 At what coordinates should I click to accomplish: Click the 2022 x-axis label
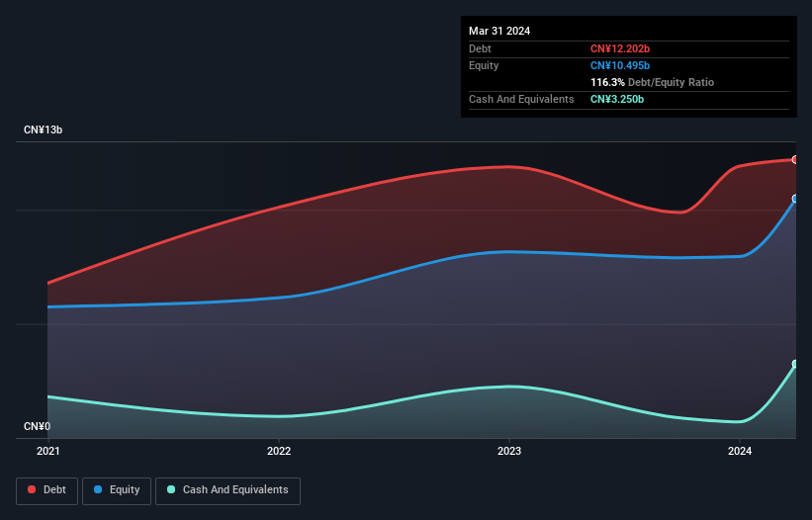279,451
